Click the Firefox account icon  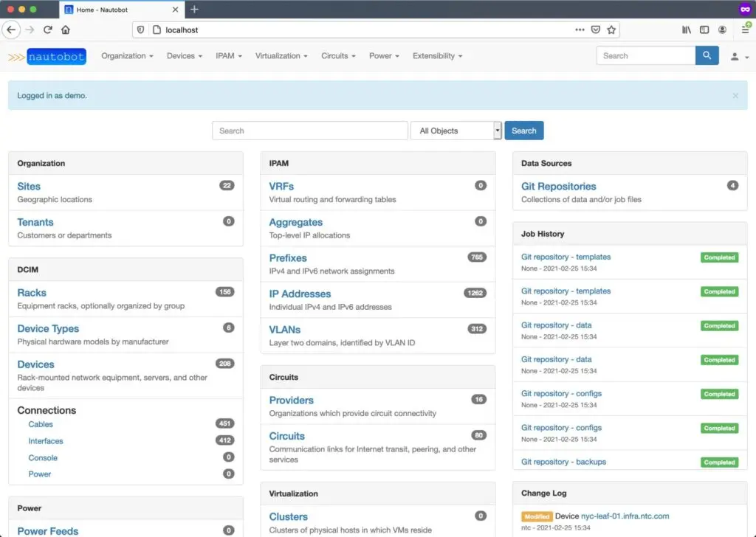722,30
